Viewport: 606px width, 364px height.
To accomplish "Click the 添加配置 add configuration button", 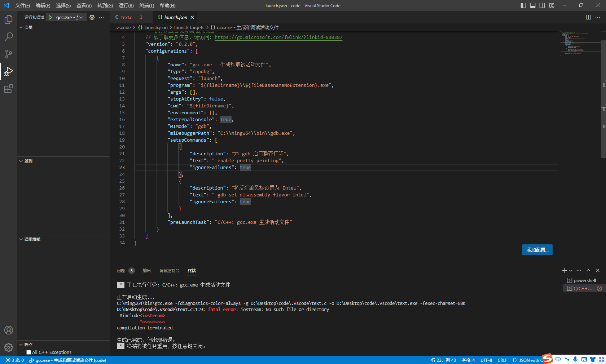I will [x=537, y=250].
